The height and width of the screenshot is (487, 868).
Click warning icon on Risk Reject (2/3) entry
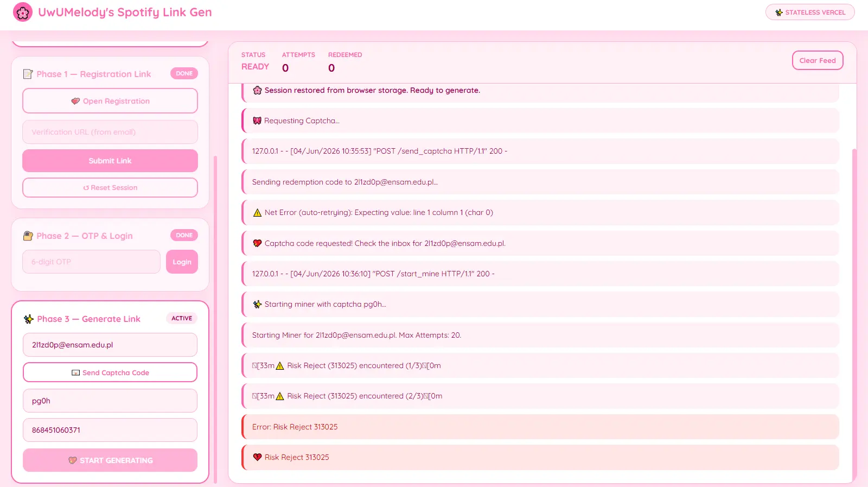[x=280, y=396]
